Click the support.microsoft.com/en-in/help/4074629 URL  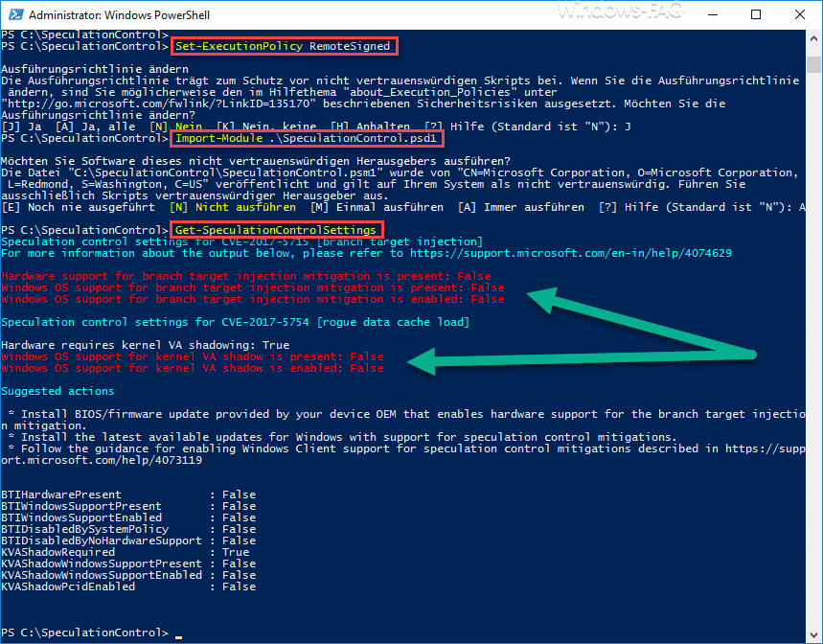tap(570, 254)
